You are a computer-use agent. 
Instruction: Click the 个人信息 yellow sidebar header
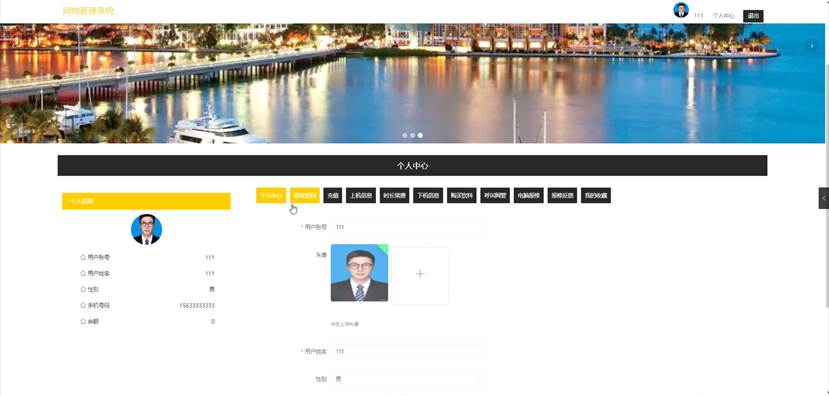pyautogui.click(x=146, y=201)
